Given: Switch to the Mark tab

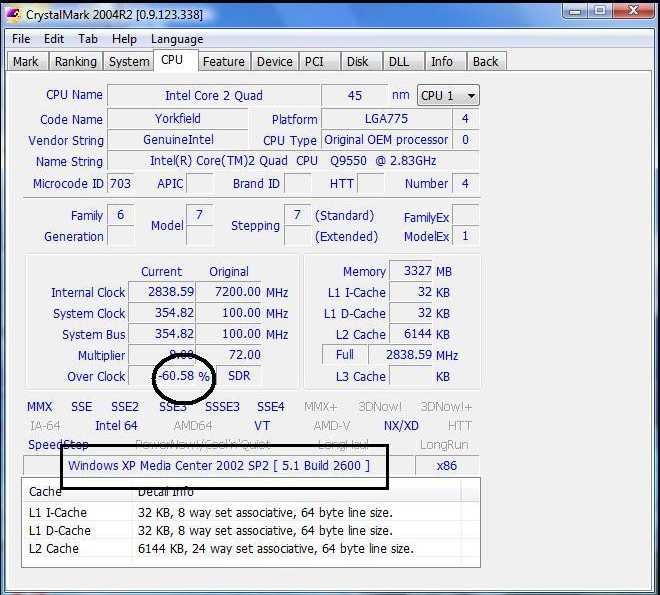Looking at the screenshot, I should point(26,61).
